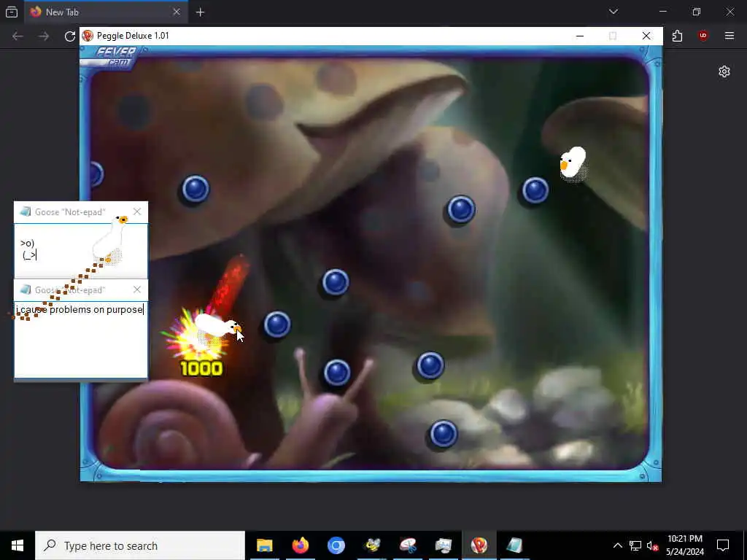Image resolution: width=747 pixels, height=560 pixels.
Task: Click into the text area containing '>o)'
Action: click(x=81, y=251)
